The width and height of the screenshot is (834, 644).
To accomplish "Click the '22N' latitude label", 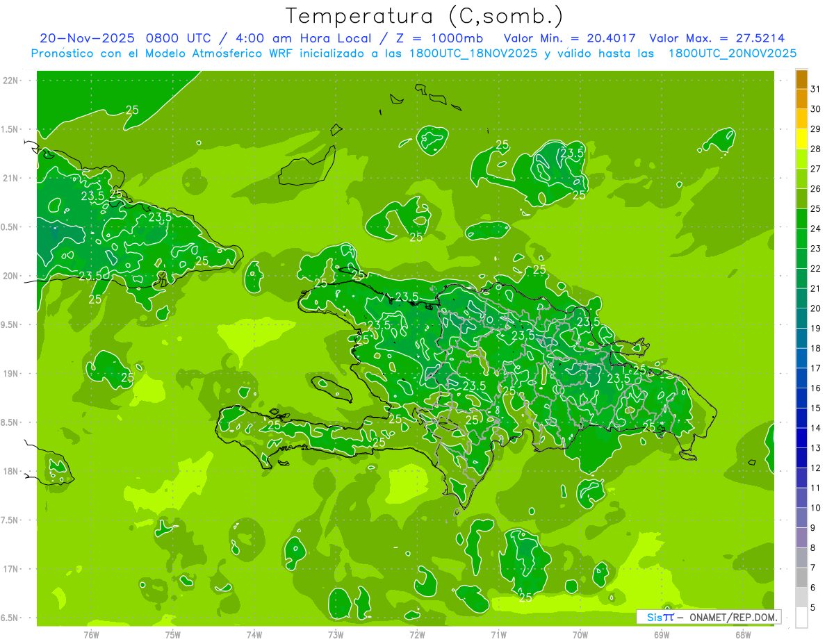I will click(x=10, y=80).
